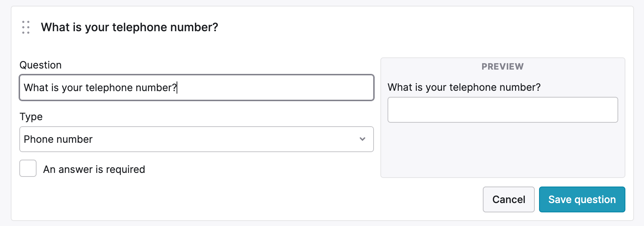This screenshot has width=644, height=226.
Task: Grab the six-dot drag handle icon
Action: (x=26, y=27)
